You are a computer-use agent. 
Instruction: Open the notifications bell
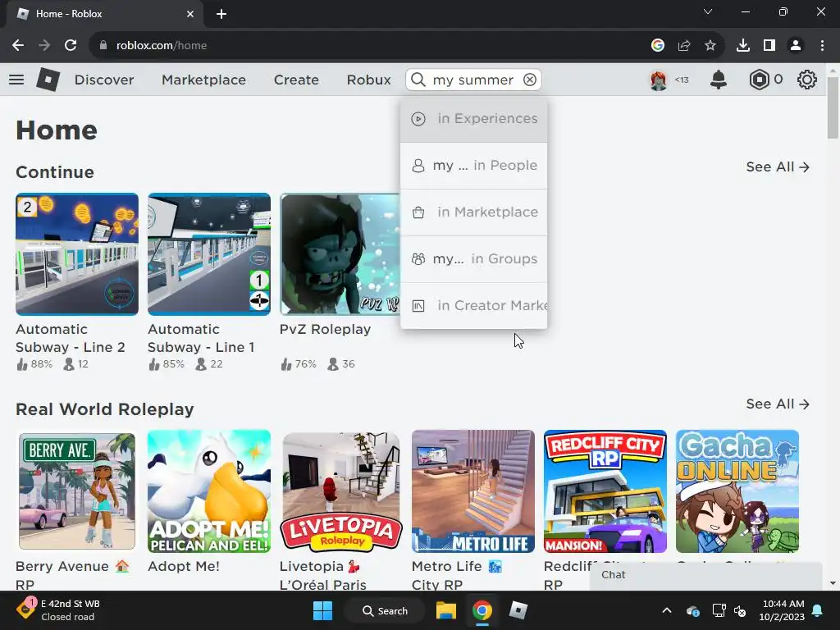point(719,80)
